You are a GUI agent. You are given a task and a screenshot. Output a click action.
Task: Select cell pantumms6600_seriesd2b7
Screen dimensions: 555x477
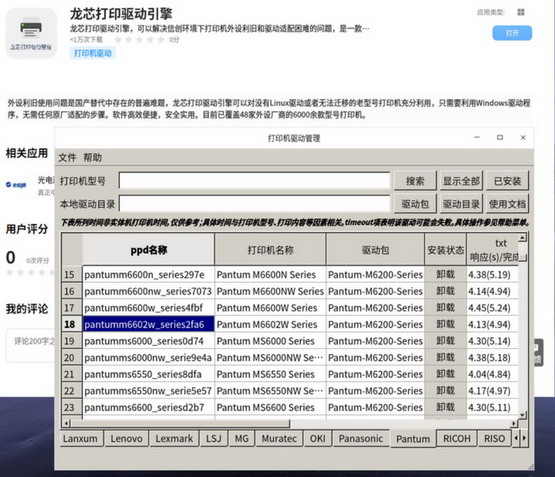pos(148,408)
